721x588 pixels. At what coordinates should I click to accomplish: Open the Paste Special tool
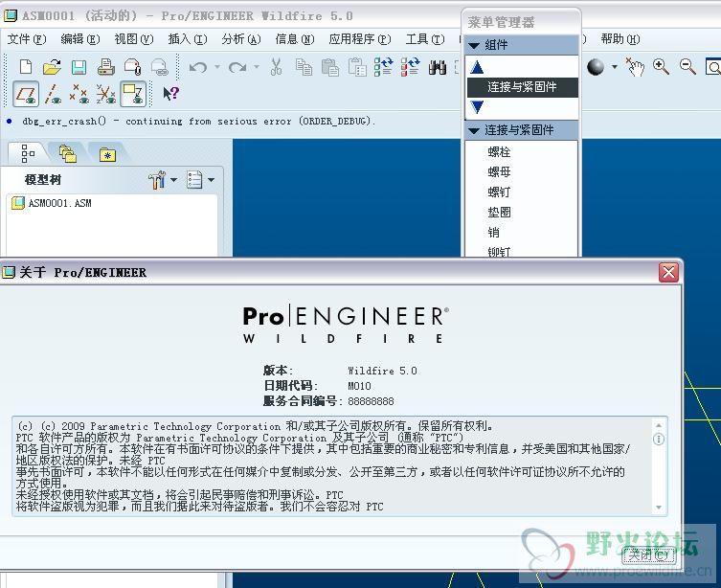(357, 67)
